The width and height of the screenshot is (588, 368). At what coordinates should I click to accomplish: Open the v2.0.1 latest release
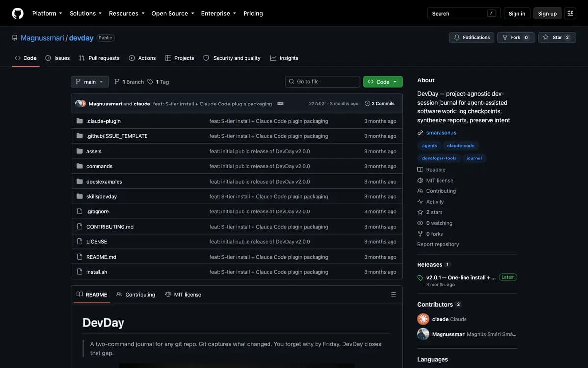coord(461,277)
